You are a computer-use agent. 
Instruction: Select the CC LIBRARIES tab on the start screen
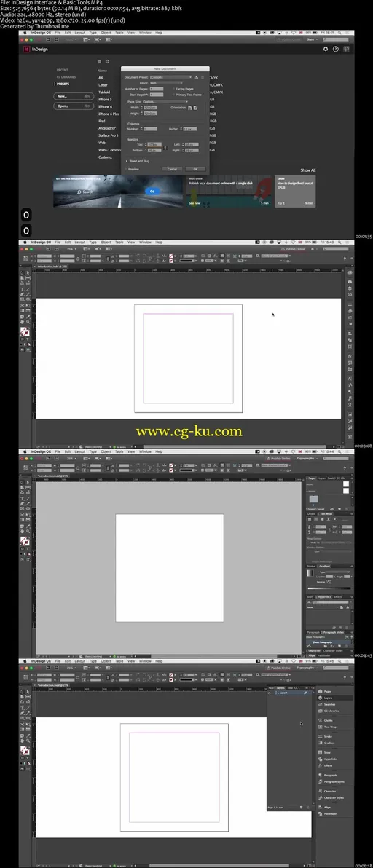tap(66, 77)
